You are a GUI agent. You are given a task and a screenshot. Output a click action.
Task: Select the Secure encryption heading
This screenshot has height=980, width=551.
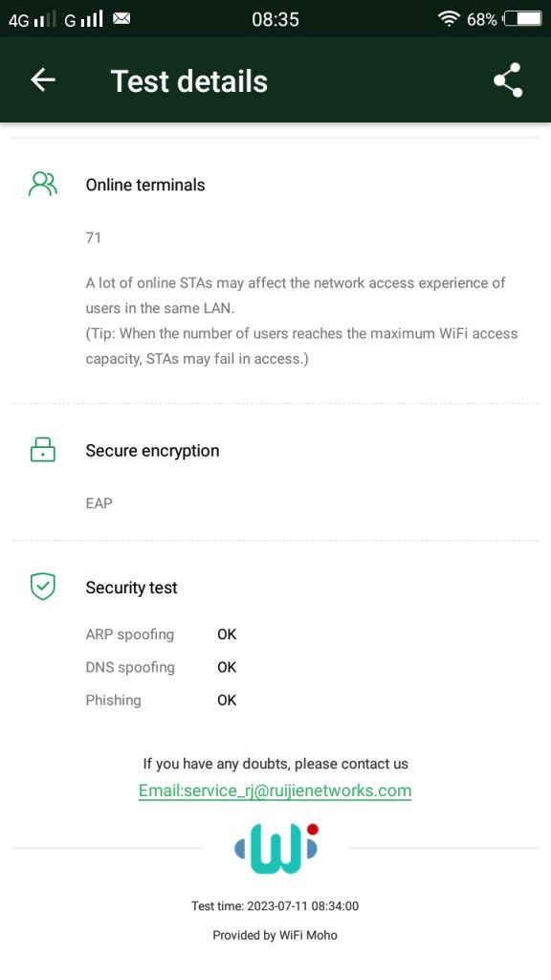[x=152, y=451]
